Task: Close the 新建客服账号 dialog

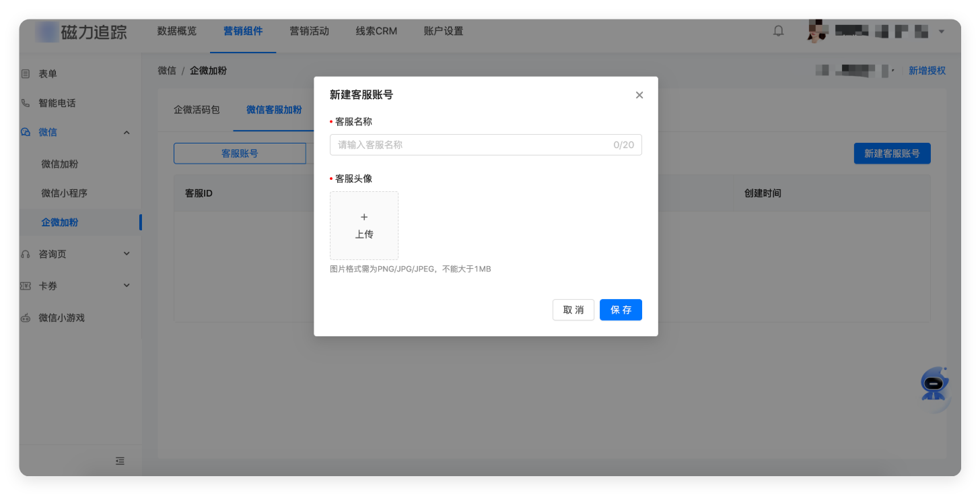Action: pyautogui.click(x=639, y=95)
